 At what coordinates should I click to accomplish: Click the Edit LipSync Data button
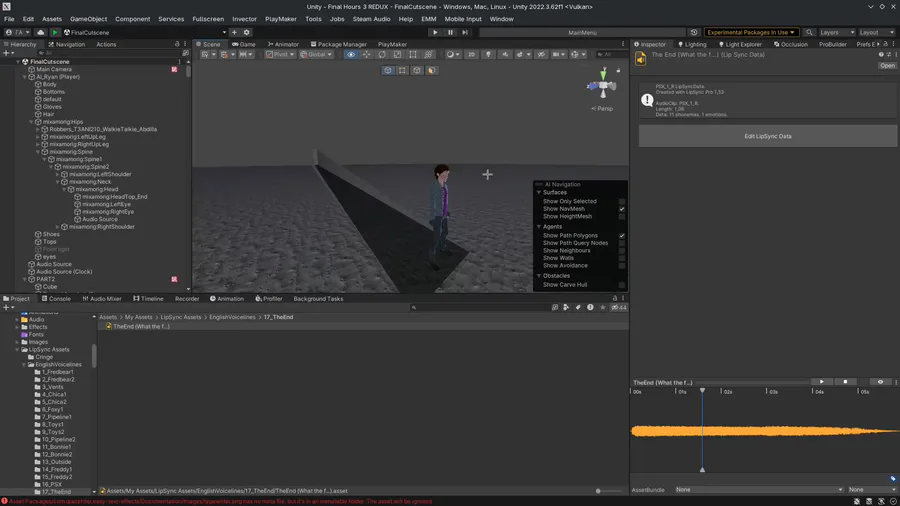[767, 136]
